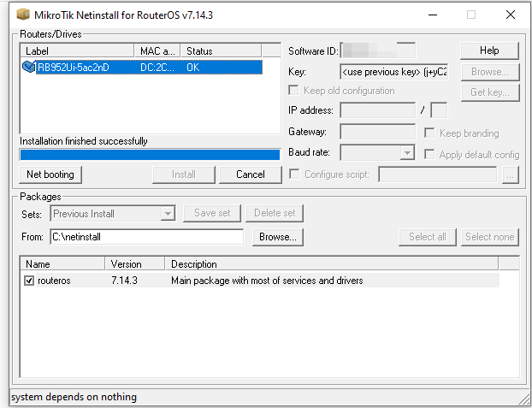Click the Installation finished successfully message

pyautogui.click(x=84, y=141)
